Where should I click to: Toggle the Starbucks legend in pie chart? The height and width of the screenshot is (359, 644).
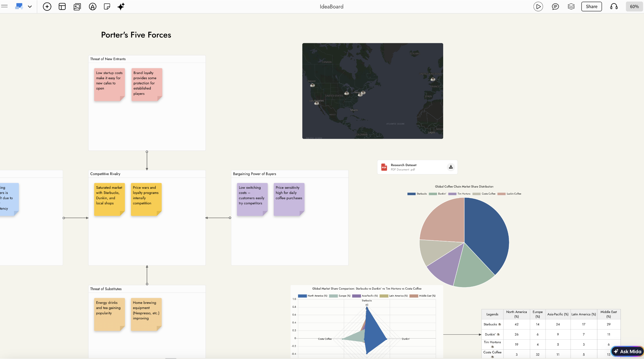pos(417,194)
